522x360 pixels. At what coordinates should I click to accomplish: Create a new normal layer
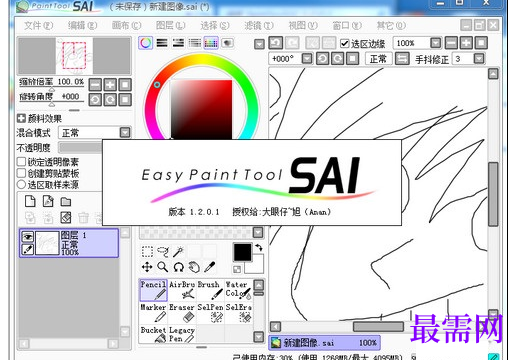click(30, 201)
